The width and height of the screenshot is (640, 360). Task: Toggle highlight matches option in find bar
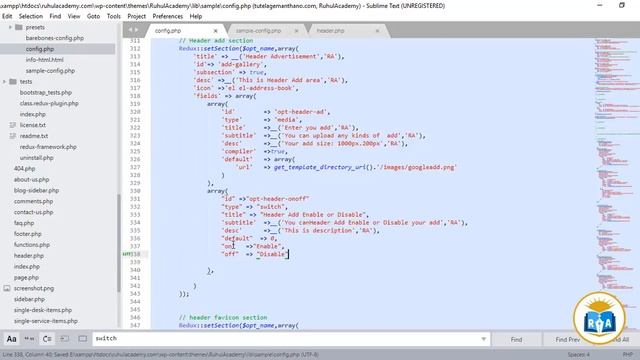click(82, 339)
